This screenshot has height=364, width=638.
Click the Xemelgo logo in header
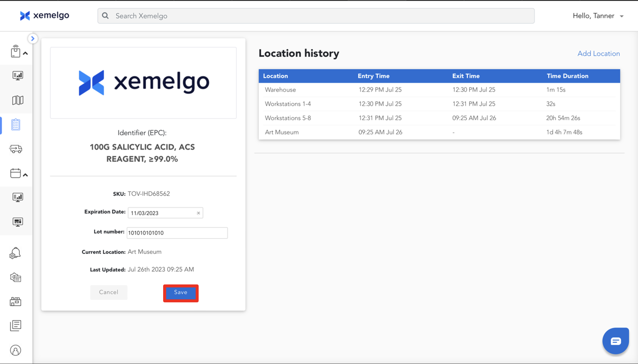click(x=44, y=16)
